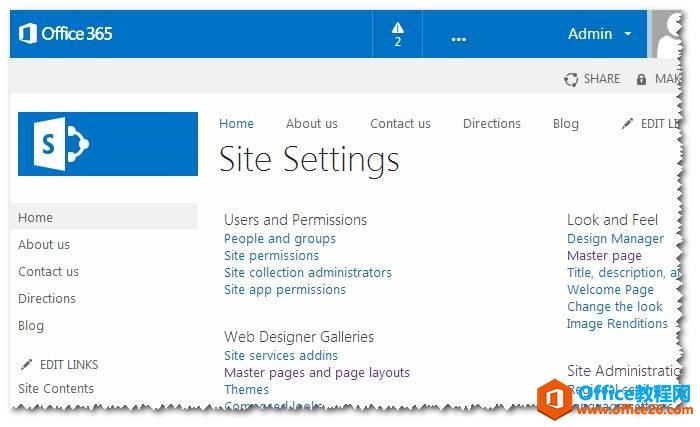Open Site Contents in left sidebar
The image size is (700, 427).
(56, 389)
